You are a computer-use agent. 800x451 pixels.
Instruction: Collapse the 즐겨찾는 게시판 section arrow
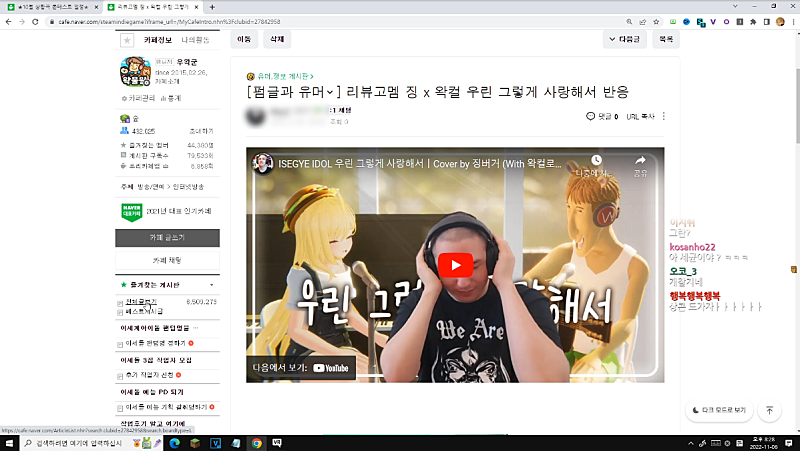click(x=212, y=285)
